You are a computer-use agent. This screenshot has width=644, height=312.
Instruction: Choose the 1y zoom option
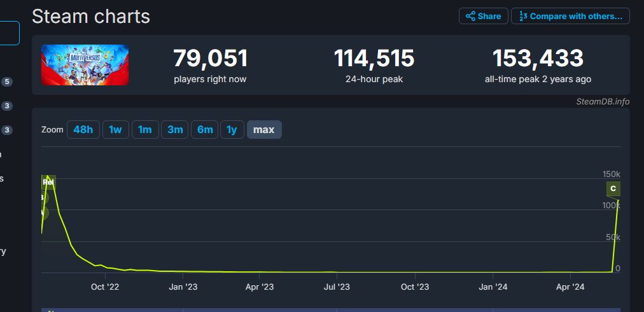pyautogui.click(x=232, y=130)
